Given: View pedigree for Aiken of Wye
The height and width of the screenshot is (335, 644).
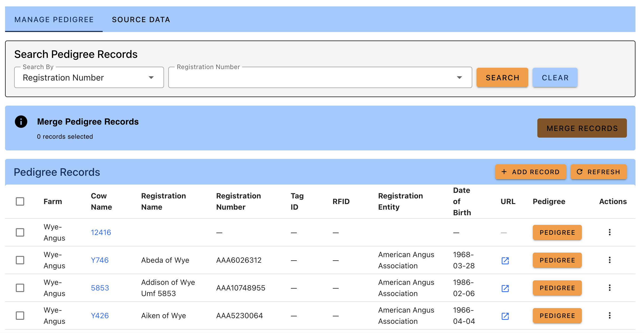Looking at the screenshot, I should [557, 316].
